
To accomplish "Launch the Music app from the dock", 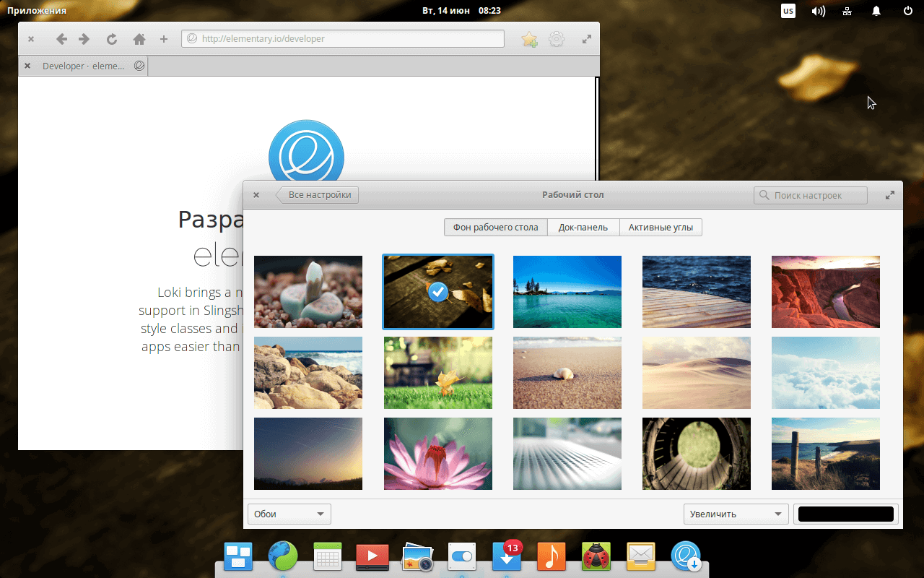I will pos(552,556).
